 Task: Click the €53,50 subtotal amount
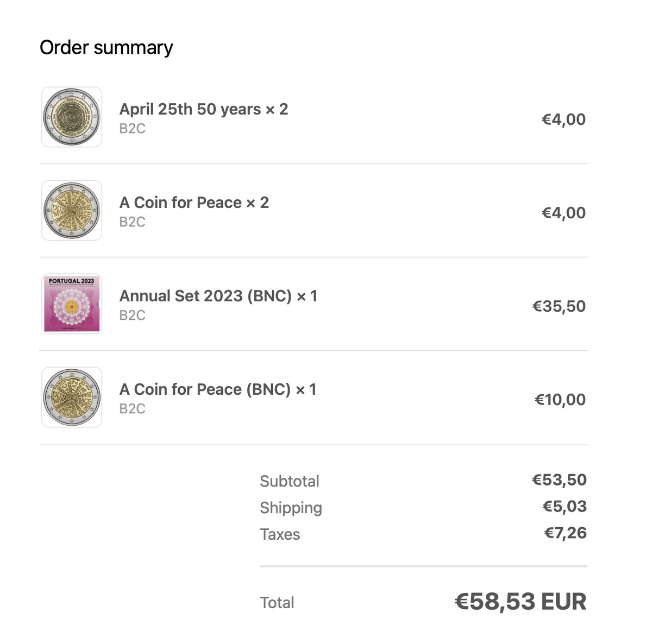559,480
